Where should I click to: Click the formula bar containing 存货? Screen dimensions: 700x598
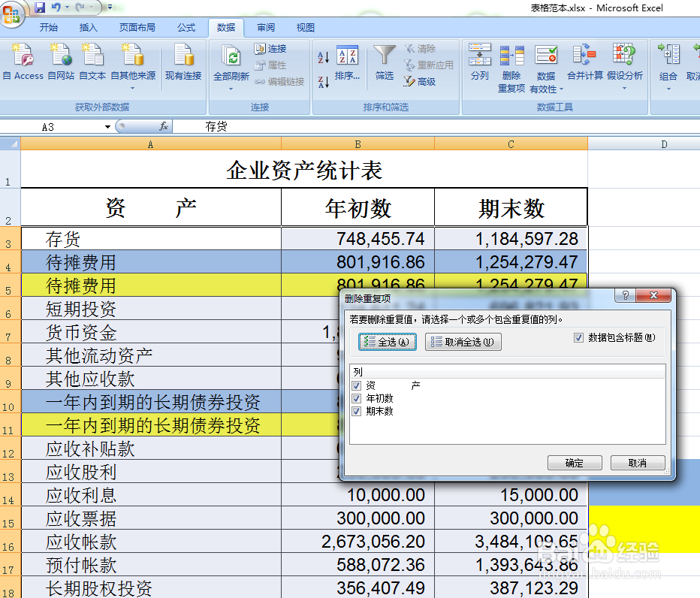pyautogui.click(x=436, y=127)
